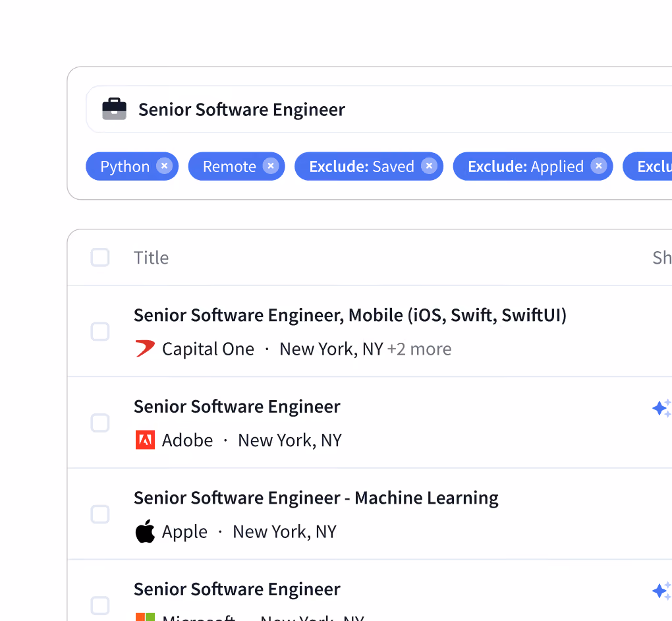The height and width of the screenshot is (621, 672).
Task: Click the Apple logo icon
Action: pyautogui.click(x=145, y=531)
